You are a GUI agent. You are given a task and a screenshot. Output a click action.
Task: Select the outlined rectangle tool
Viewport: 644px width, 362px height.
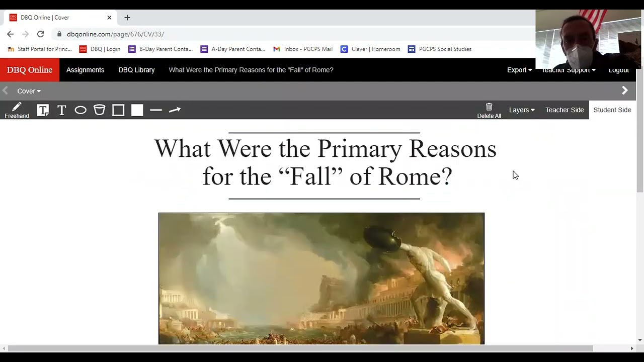pos(118,110)
